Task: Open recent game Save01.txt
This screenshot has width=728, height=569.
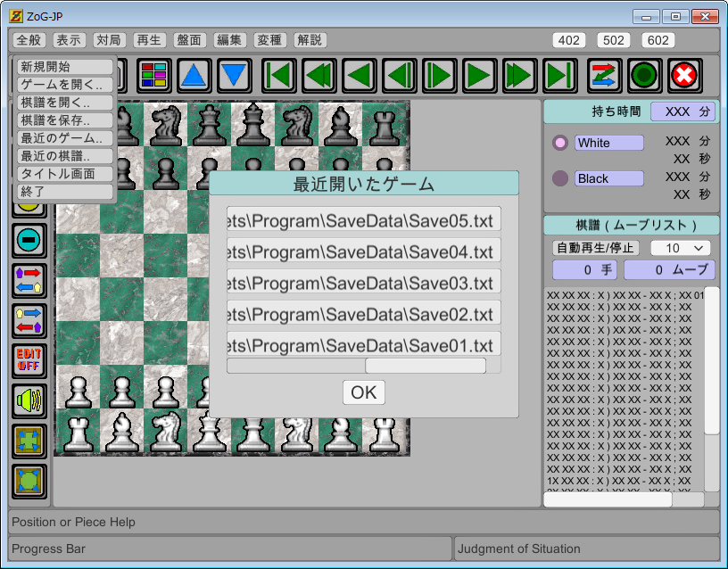Action: click(363, 343)
